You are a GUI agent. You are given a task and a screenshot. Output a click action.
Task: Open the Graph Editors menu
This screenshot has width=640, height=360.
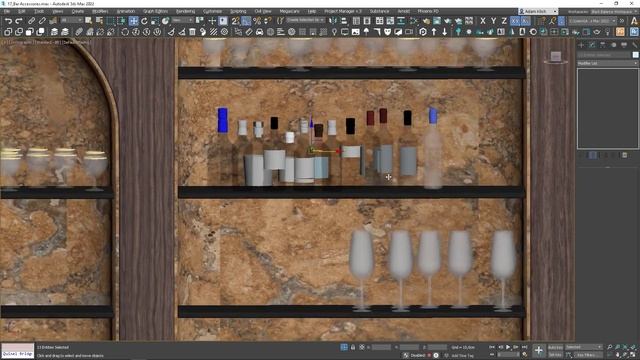pyautogui.click(x=155, y=11)
